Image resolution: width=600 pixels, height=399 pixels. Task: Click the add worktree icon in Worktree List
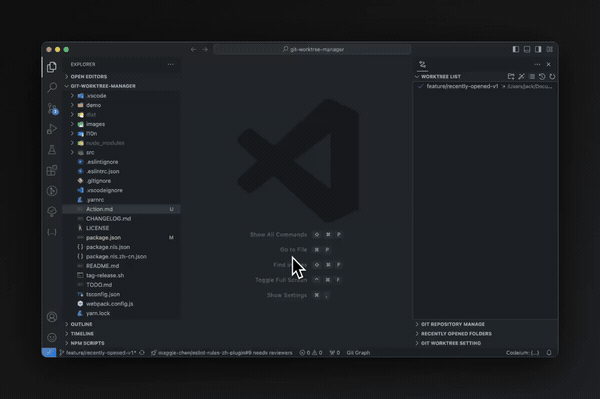(x=511, y=77)
